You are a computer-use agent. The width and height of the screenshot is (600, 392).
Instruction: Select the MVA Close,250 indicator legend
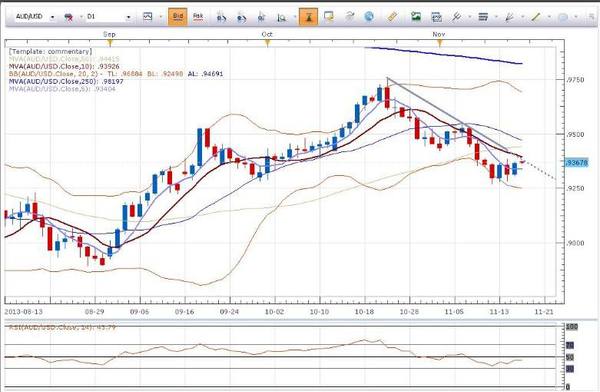(x=66, y=81)
